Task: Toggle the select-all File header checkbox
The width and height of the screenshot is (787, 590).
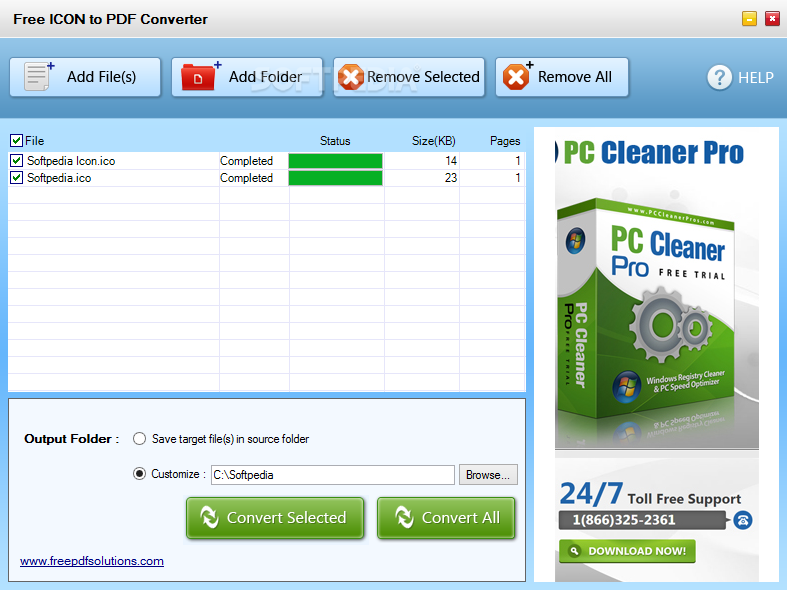Action: (16, 140)
